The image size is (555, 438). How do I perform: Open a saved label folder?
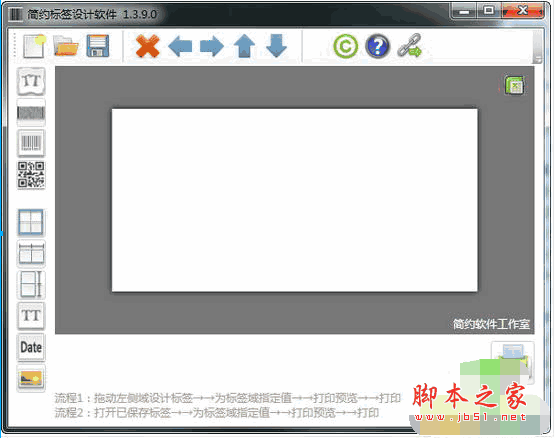(66, 46)
